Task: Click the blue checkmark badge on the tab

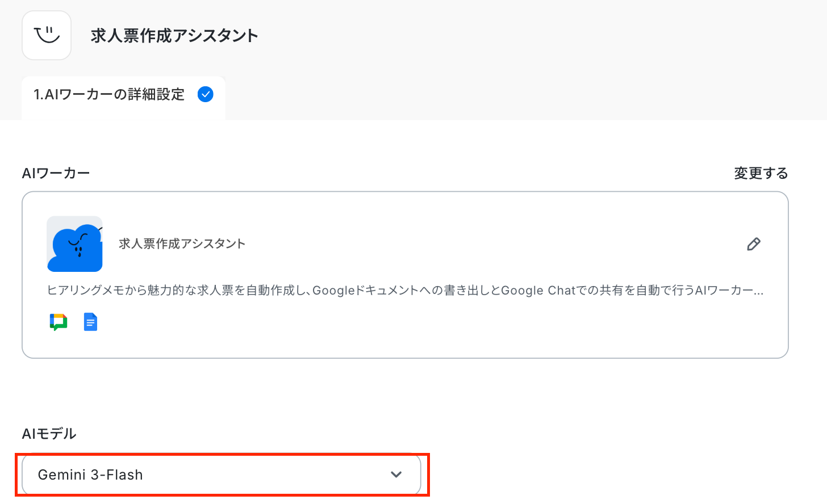Action: [206, 94]
